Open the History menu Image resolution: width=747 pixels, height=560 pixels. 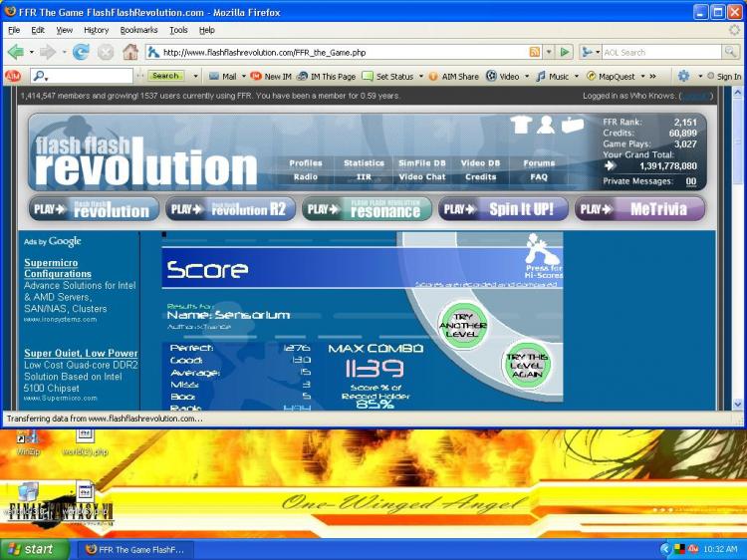[x=96, y=30]
